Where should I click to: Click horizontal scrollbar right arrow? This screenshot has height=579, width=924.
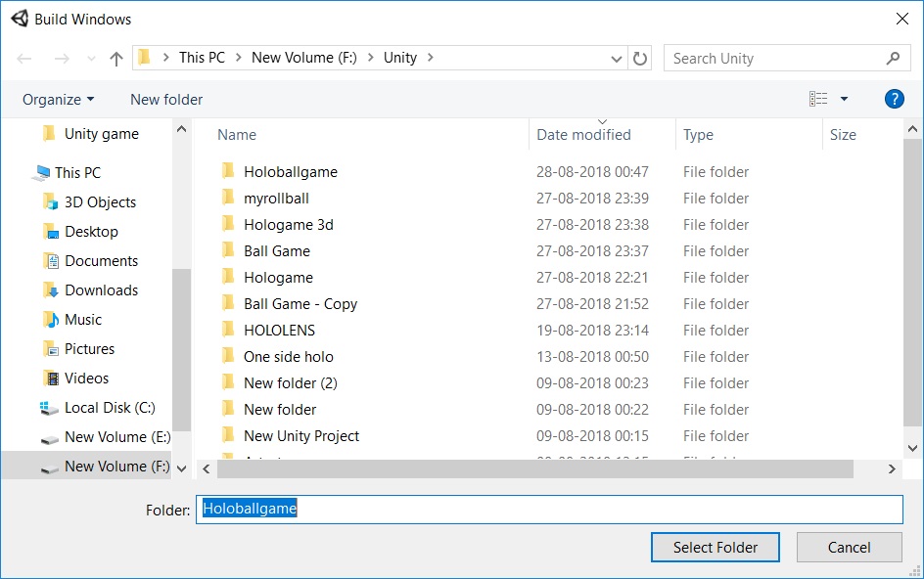point(892,468)
